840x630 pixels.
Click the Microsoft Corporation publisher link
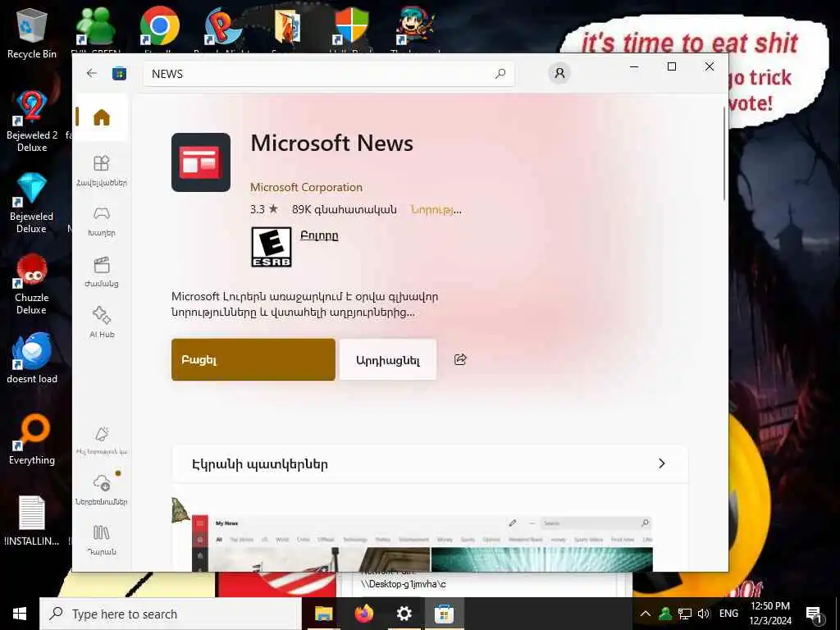[306, 187]
